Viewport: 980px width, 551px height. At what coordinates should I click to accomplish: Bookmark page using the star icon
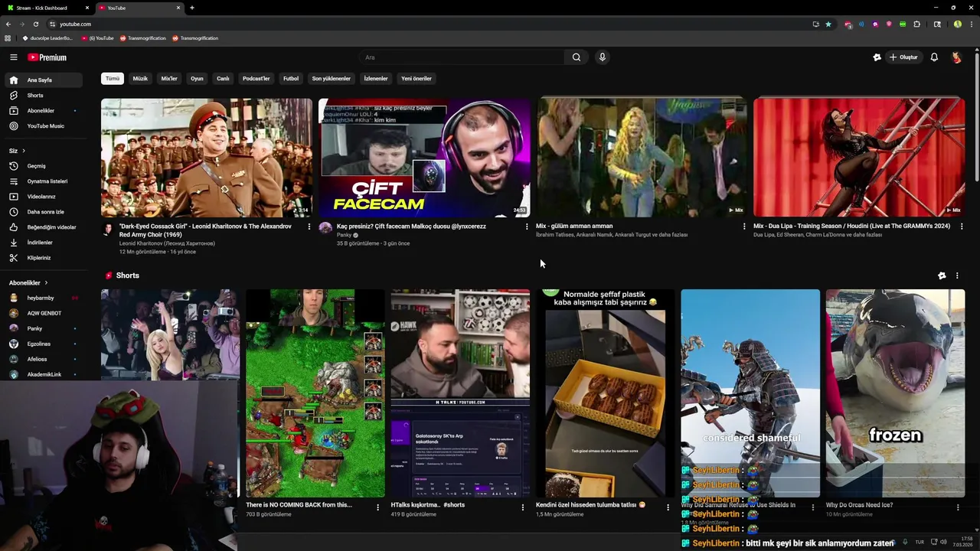pyautogui.click(x=828, y=24)
